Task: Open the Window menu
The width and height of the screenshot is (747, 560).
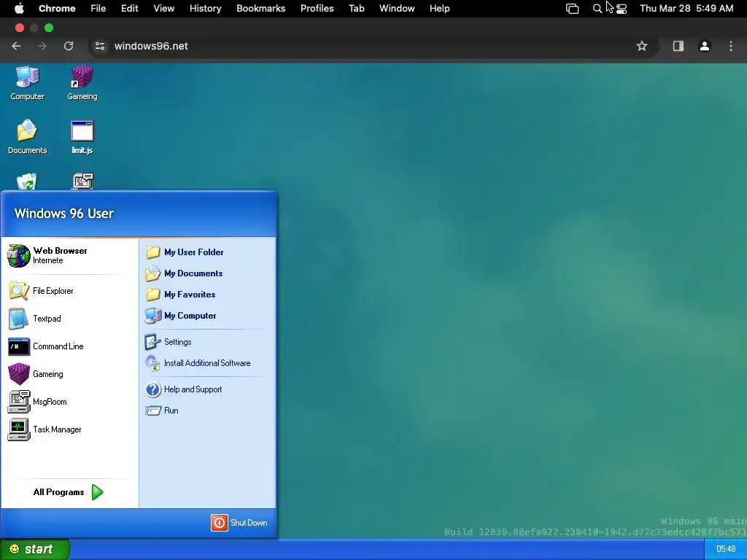Action: (x=397, y=9)
